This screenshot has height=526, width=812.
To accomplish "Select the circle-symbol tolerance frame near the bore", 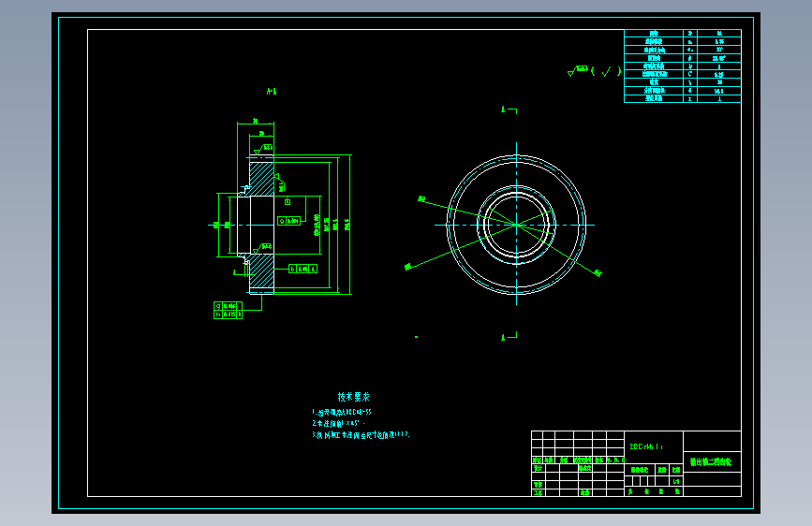I will tap(289, 221).
